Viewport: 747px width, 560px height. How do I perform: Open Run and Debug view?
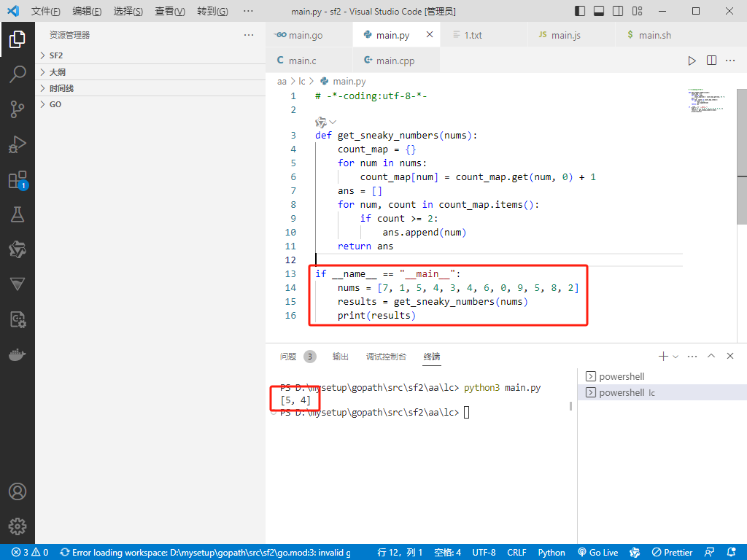18,144
